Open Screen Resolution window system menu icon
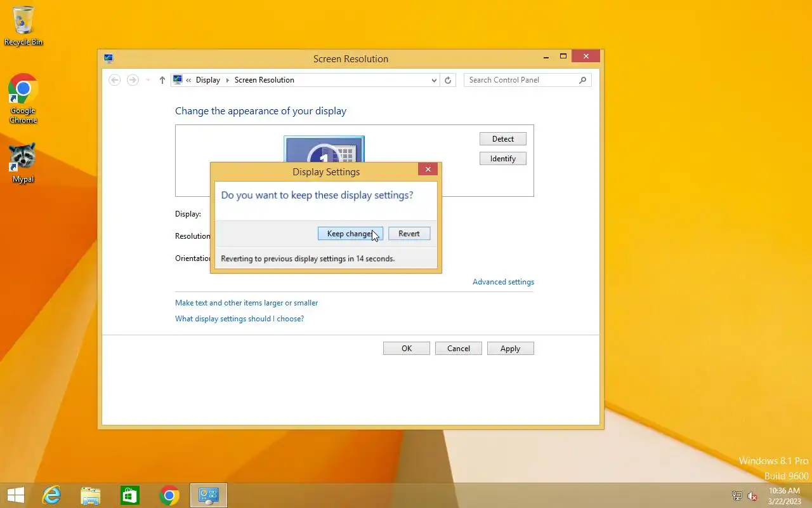This screenshot has width=812, height=508. pos(109,58)
